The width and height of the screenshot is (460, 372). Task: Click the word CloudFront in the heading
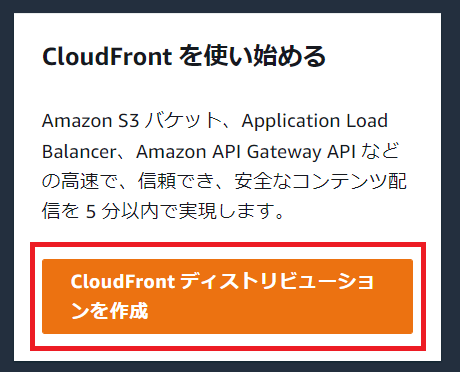(107, 56)
